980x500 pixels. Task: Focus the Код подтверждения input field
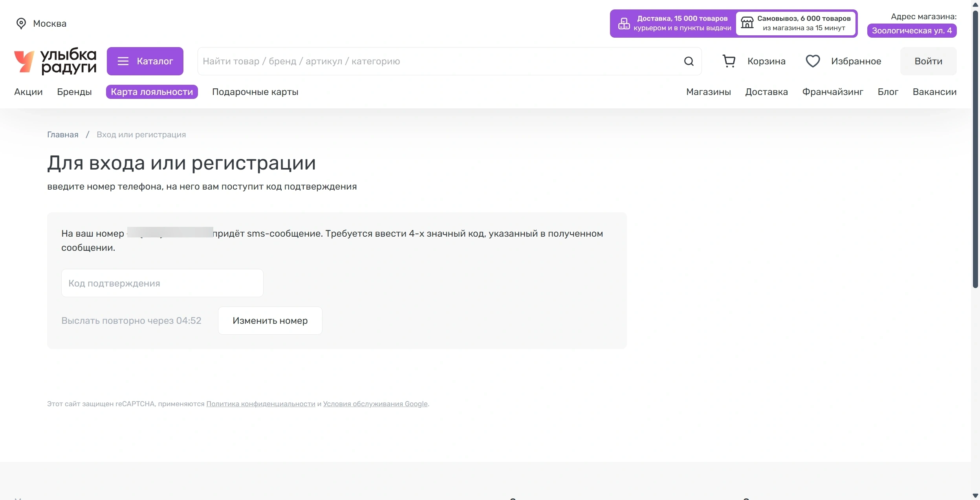click(x=162, y=283)
